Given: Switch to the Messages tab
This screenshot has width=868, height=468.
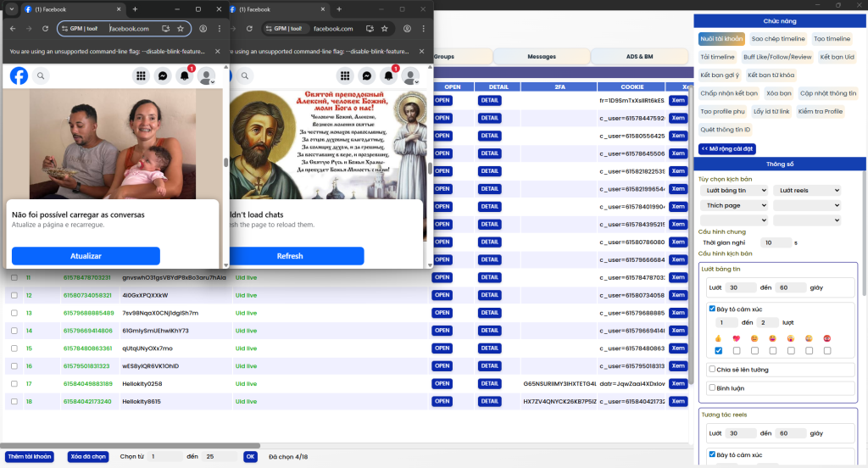Looking at the screenshot, I should 542,57.
